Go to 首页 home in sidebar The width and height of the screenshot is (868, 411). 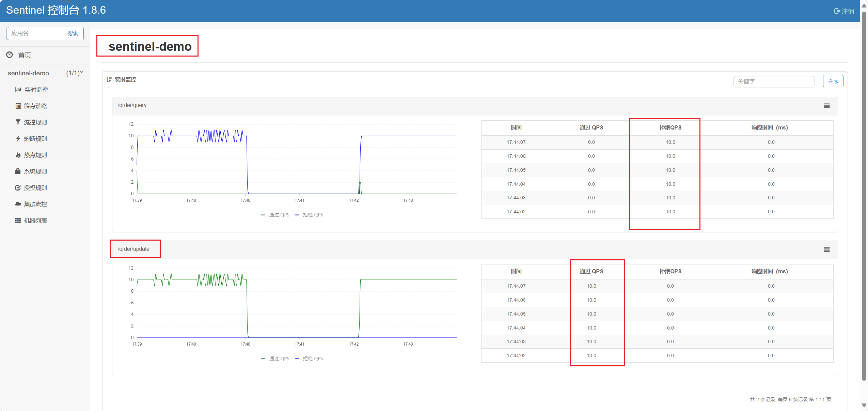(x=24, y=55)
